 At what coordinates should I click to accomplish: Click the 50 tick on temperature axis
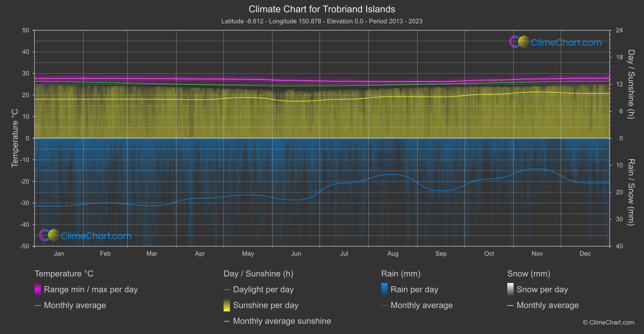coord(26,30)
